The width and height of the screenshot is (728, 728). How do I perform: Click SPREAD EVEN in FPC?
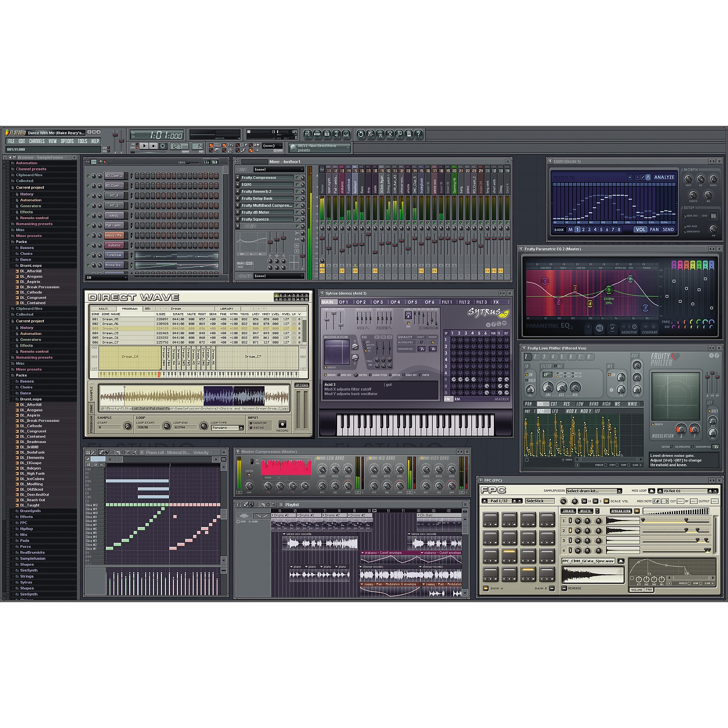621,511
